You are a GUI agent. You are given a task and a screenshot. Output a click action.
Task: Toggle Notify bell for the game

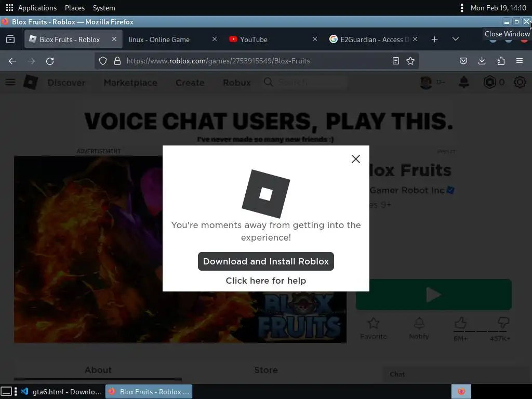point(419,328)
